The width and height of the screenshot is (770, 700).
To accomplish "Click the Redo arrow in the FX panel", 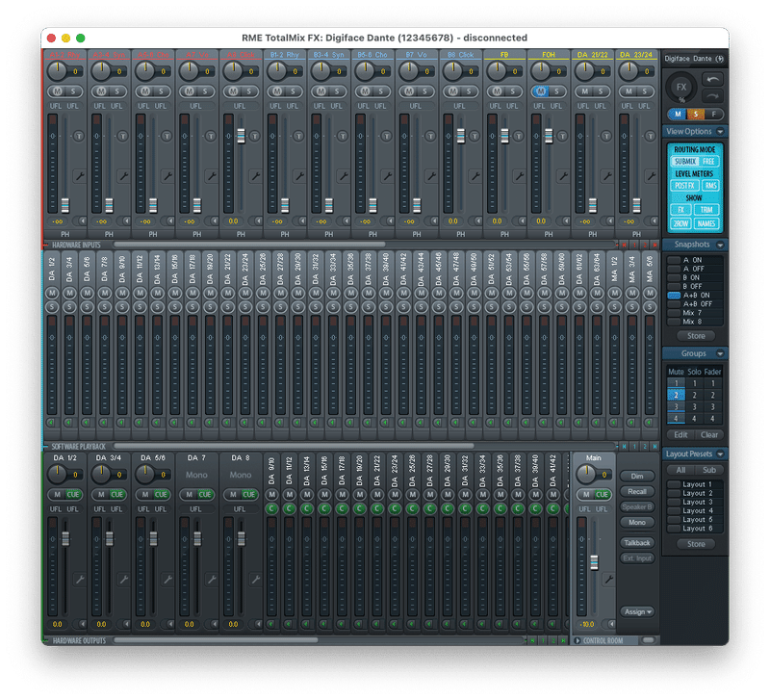I will point(712,95).
